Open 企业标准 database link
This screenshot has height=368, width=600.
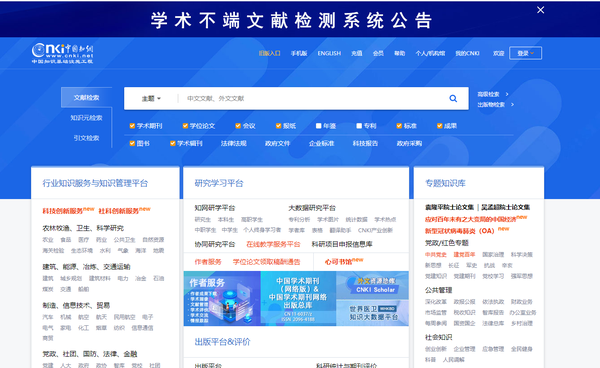pyautogui.click(x=321, y=143)
